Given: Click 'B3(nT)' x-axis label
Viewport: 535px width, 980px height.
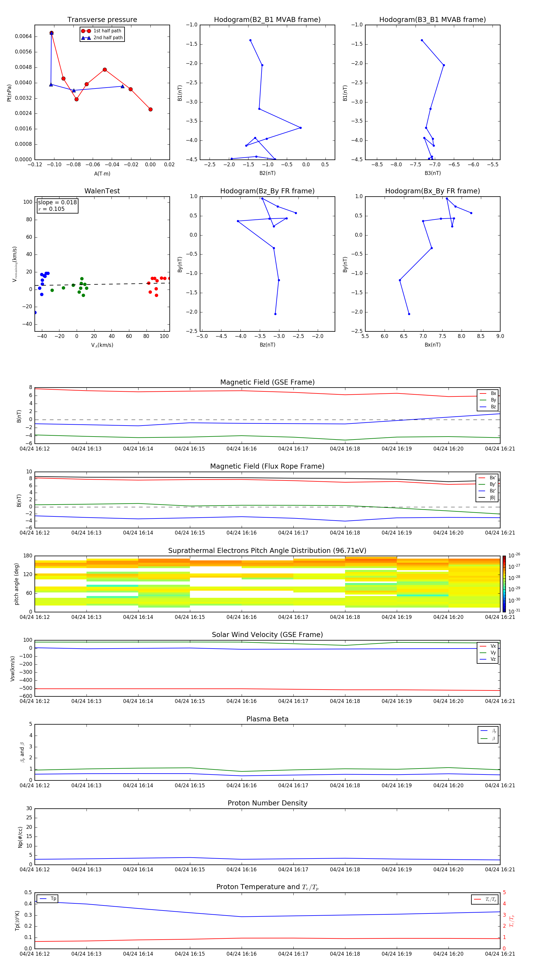Looking at the screenshot, I should click(x=432, y=173).
